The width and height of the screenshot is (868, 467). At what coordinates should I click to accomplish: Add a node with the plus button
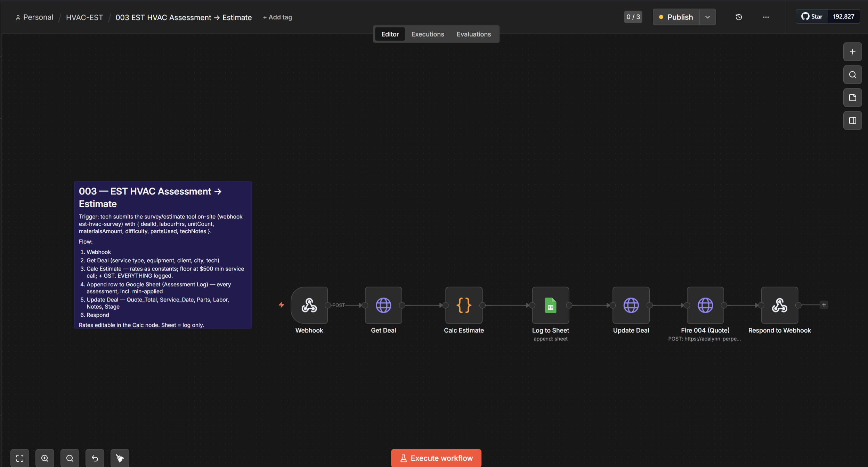(x=852, y=52)
